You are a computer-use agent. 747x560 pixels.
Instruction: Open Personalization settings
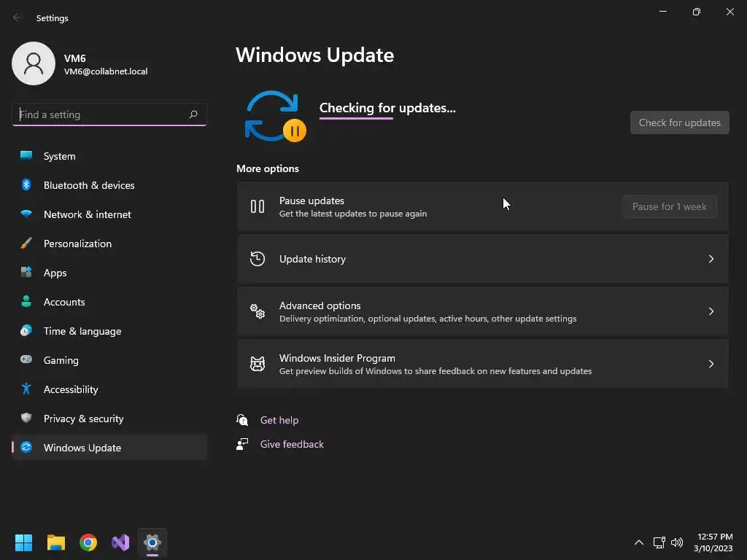click(x=109, y=244)
